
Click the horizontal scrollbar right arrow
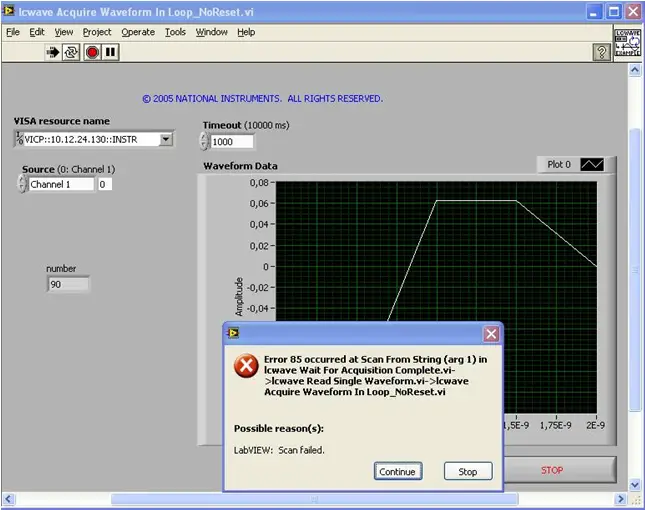(x=621, y=499)
